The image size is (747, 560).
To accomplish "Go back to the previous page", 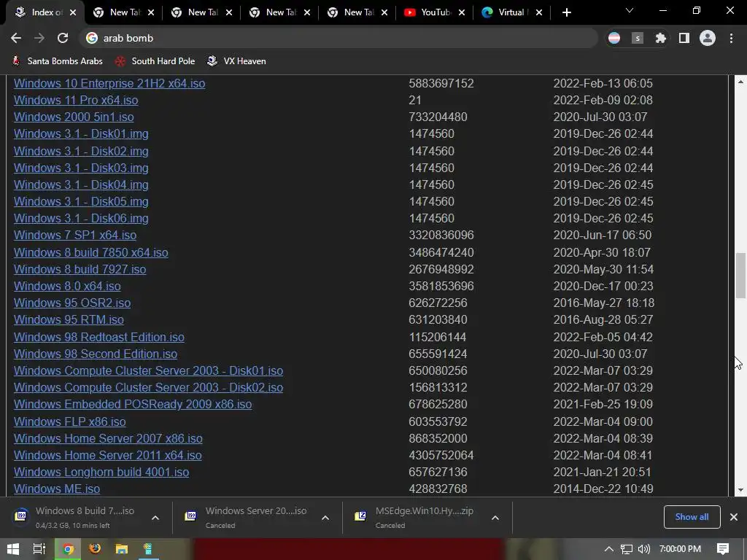I will coord(16,38).
